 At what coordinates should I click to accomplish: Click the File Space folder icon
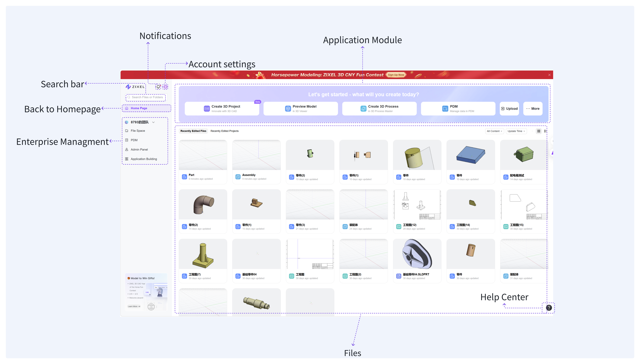(127, 131)
